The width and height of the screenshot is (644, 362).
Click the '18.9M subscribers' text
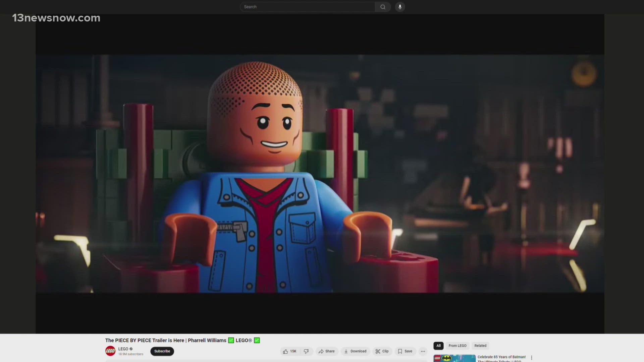tap(130, 354)
